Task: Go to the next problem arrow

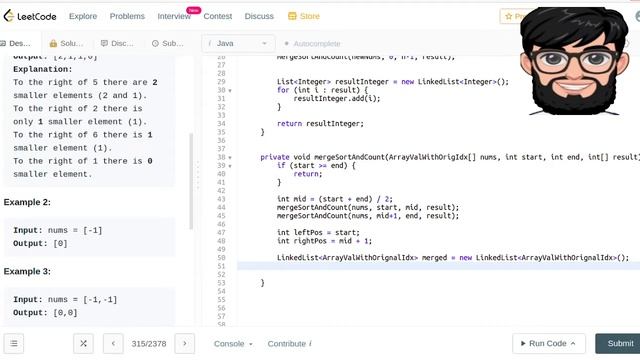Action: pyautogui.click(x=184, y=344)
